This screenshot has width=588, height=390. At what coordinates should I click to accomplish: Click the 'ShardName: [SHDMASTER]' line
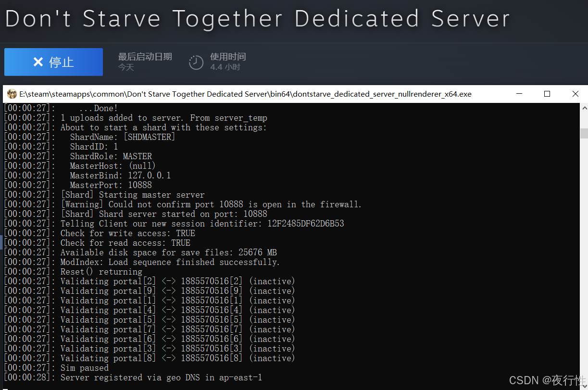point(89,137)
